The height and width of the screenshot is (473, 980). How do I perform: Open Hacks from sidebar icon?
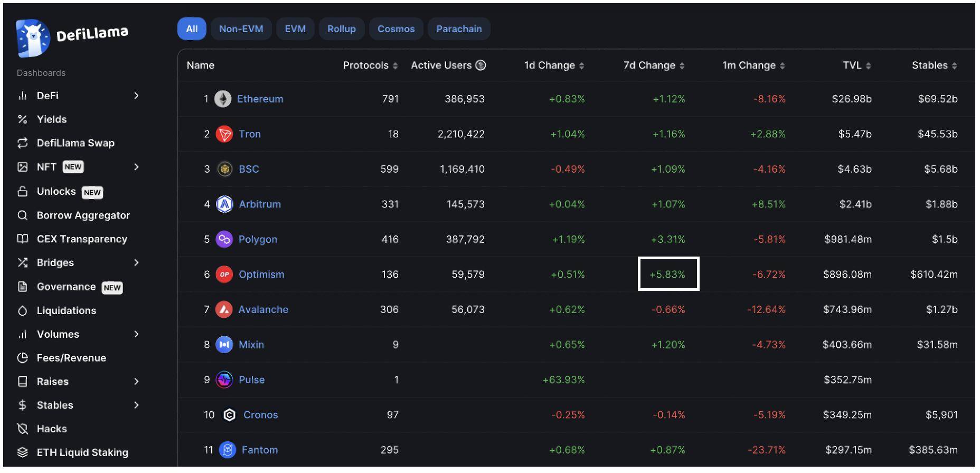point(22,429)
